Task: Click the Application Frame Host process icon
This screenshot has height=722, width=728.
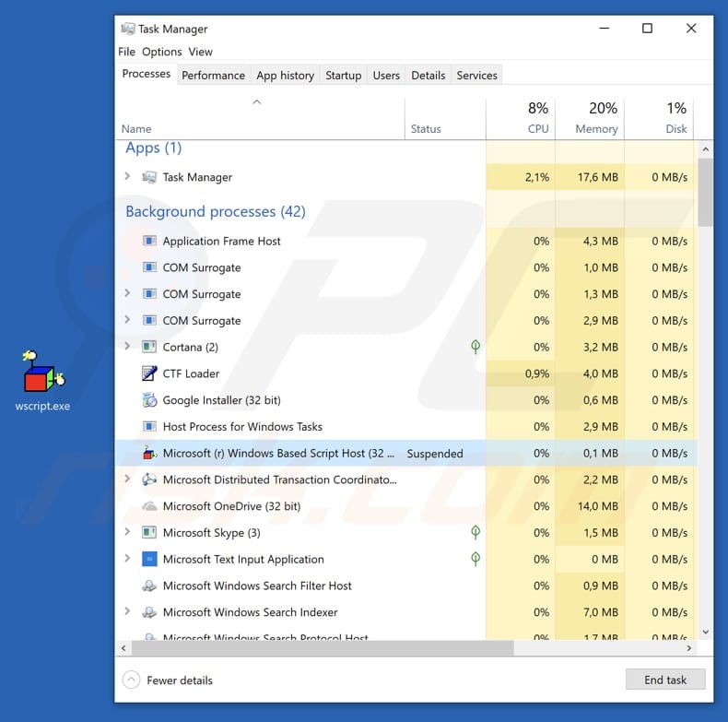Action: [149, 241]
